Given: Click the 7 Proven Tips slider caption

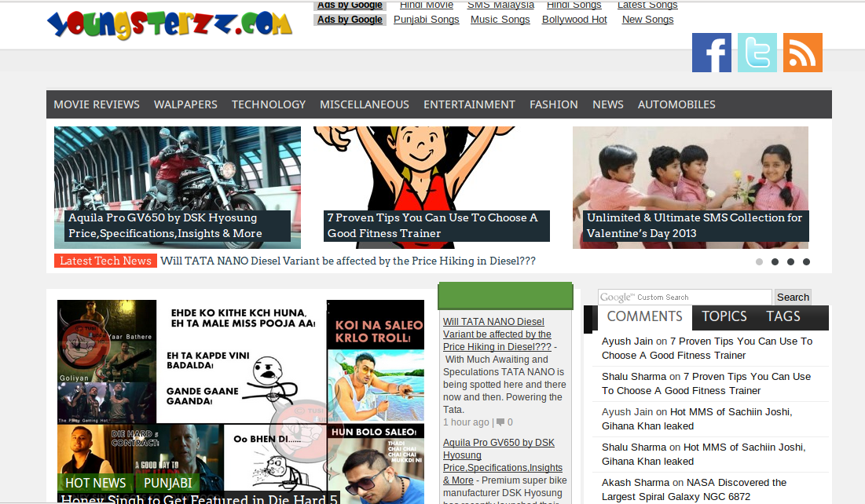Looking at the screenshot, I should (x=436, y=225).
